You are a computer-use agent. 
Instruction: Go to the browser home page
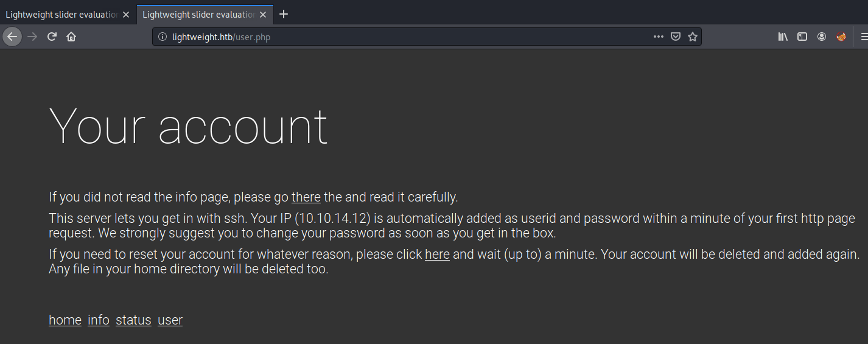71,37
